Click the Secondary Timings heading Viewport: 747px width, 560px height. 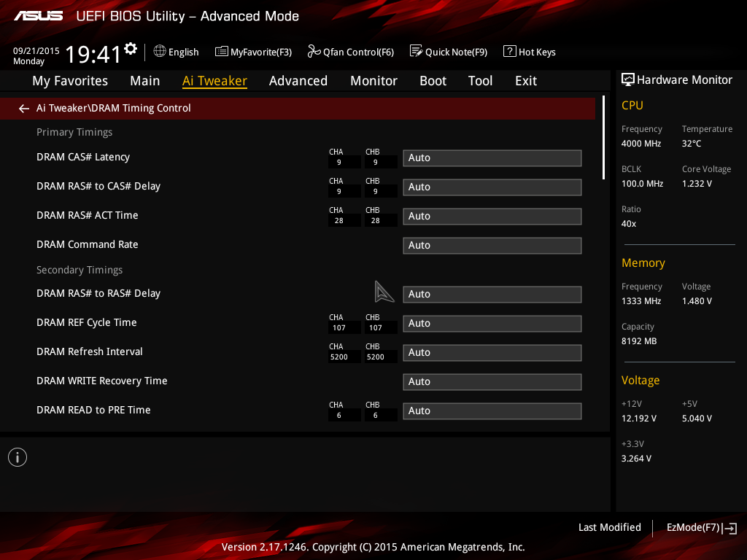(80, 270)
